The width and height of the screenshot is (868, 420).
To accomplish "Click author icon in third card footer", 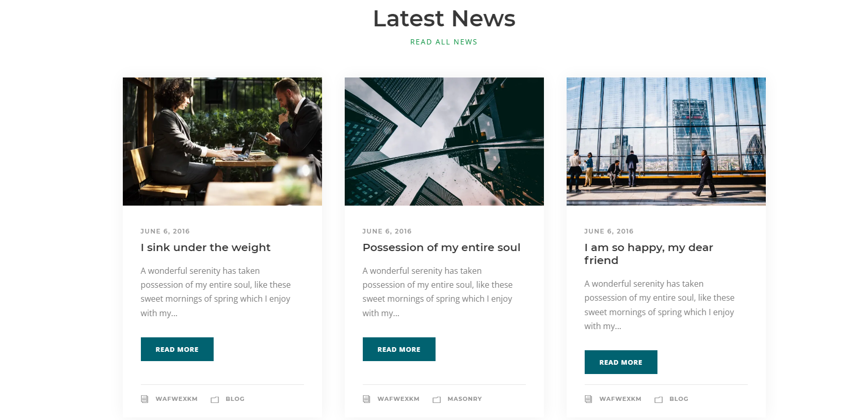I will (588, 399).
